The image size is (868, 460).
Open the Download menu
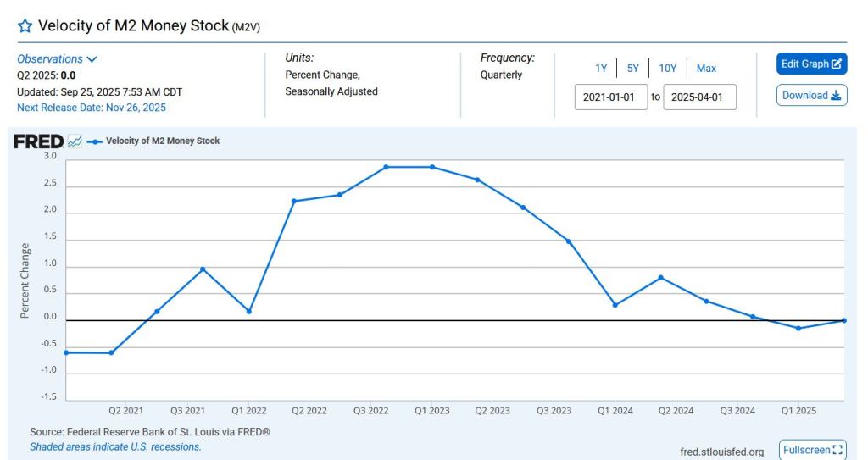click(x=811, y=96)
